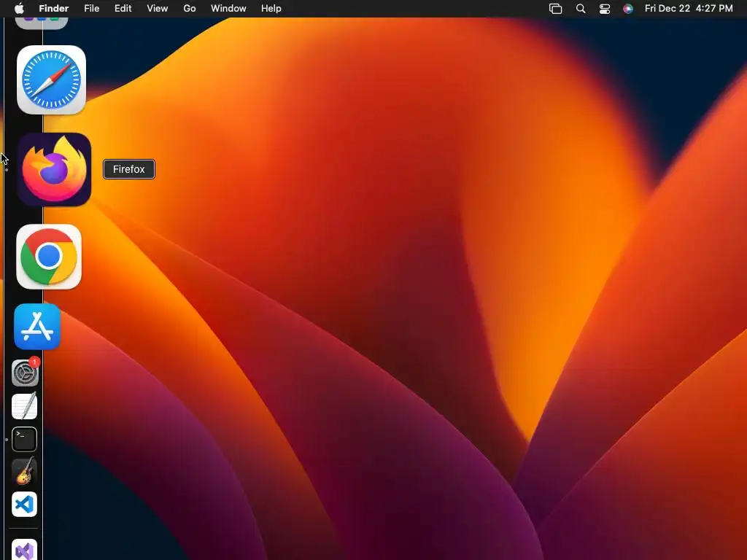Open the View menu

[158, 9]
